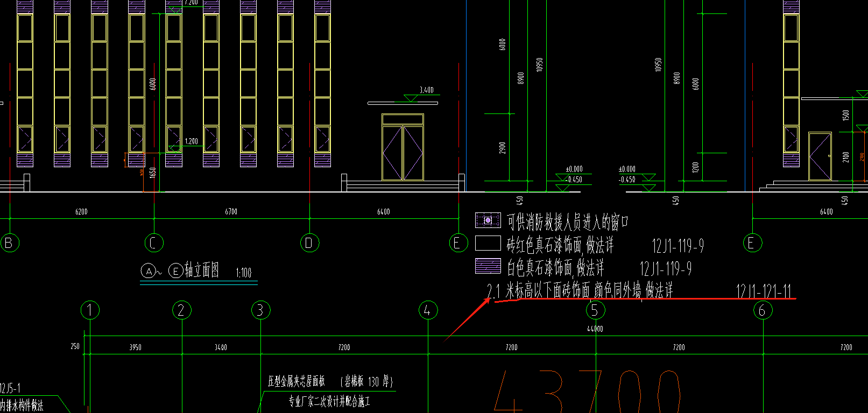Image resolution: width=868 pixels, height=413 pixels.
Task: Select the empty rectangle brick-red legend swatch
Action: pos(488,243)
